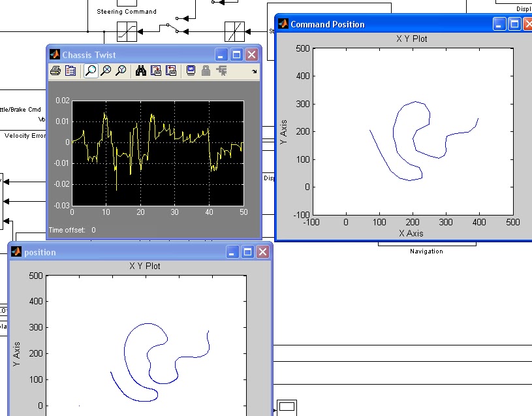Select the Zoom X-axis tool
The image size is (532, 416).
click(106, 71)
